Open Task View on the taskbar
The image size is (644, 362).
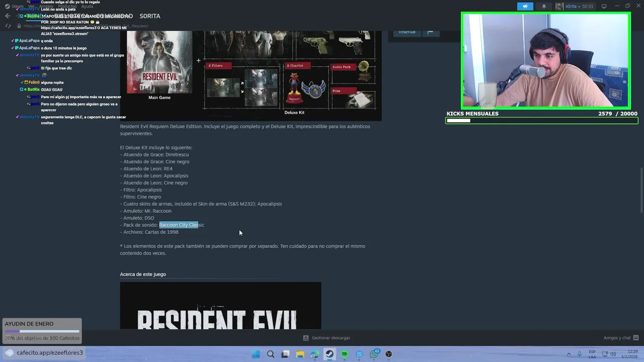point(285,354)
